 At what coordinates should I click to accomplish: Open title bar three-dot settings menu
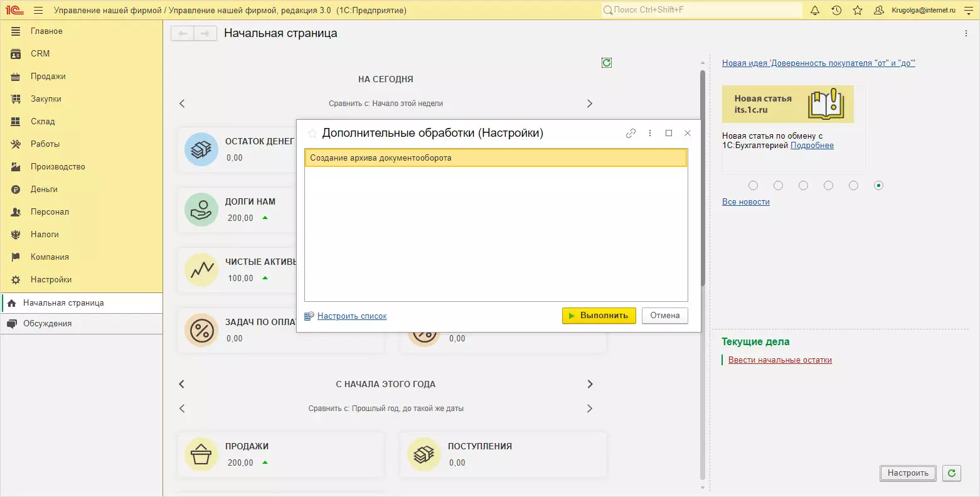click(969, 10)
